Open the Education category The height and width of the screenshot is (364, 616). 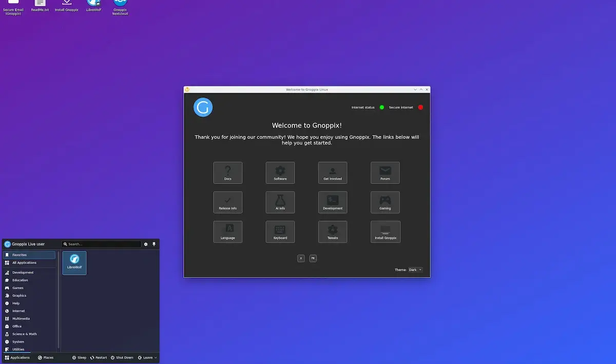click(29, 280)
